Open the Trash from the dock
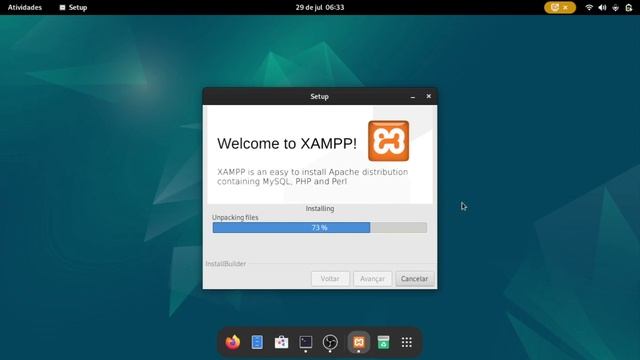 click(x=383, y=342)
